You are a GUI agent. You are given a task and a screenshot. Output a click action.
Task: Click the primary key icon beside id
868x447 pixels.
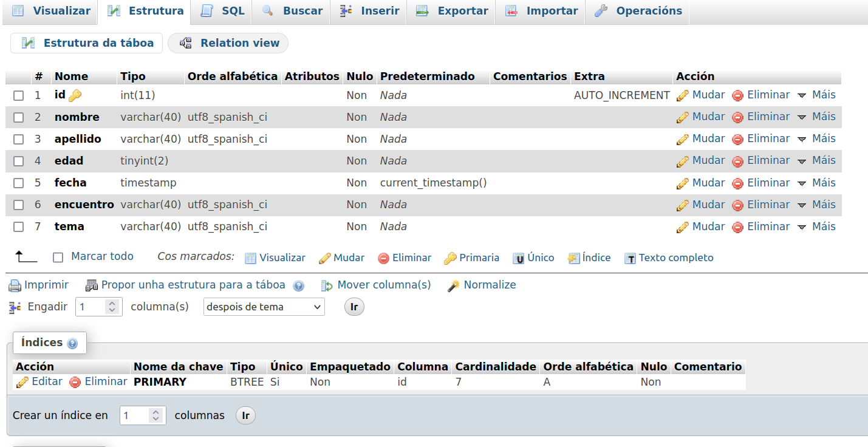coord(75,95)
